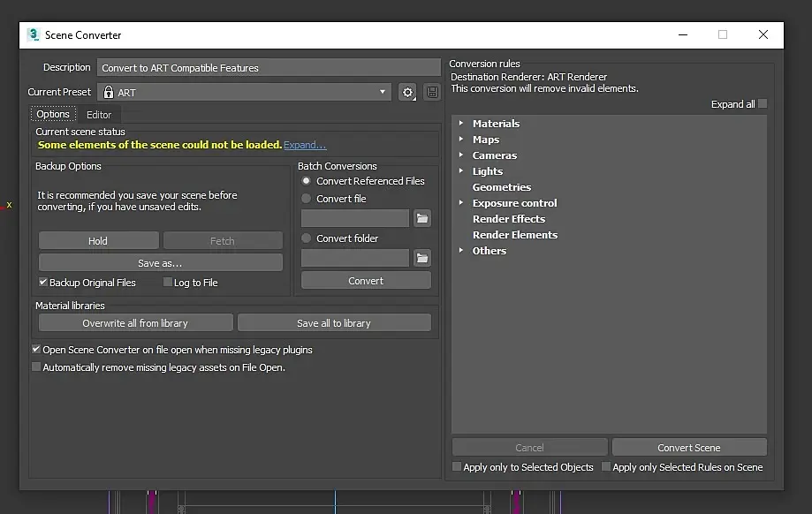Toggle Backup Original Files checkbox
Screen dimensions: 812x514
pos(43,283)
